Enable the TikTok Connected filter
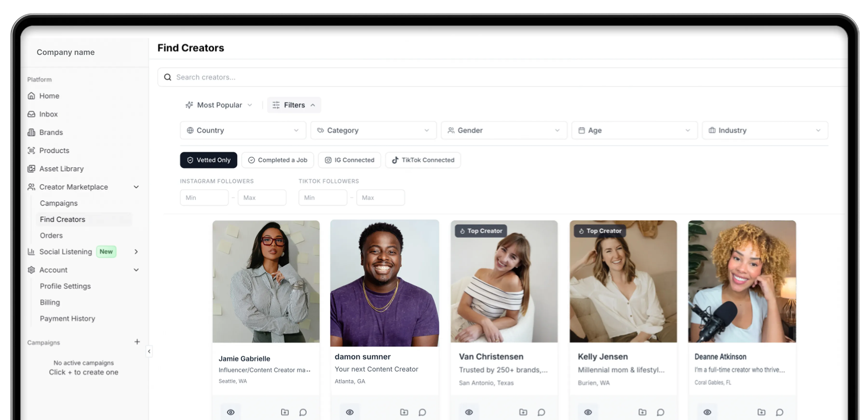 point(423,160)
